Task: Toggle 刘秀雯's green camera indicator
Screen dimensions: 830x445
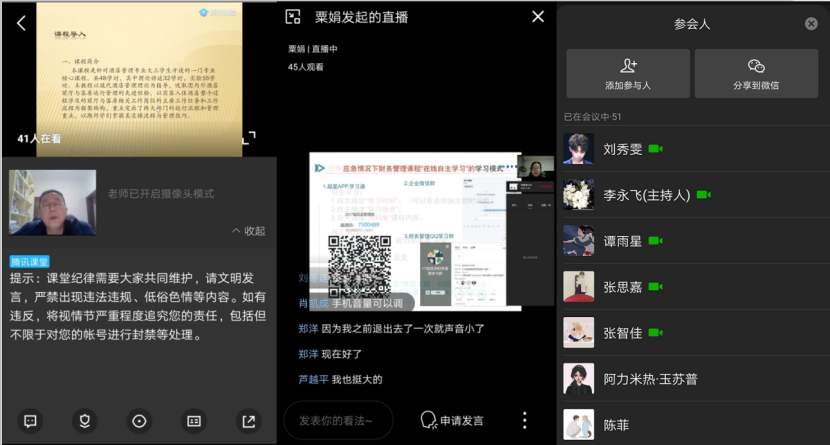Action: pos(656,148)
